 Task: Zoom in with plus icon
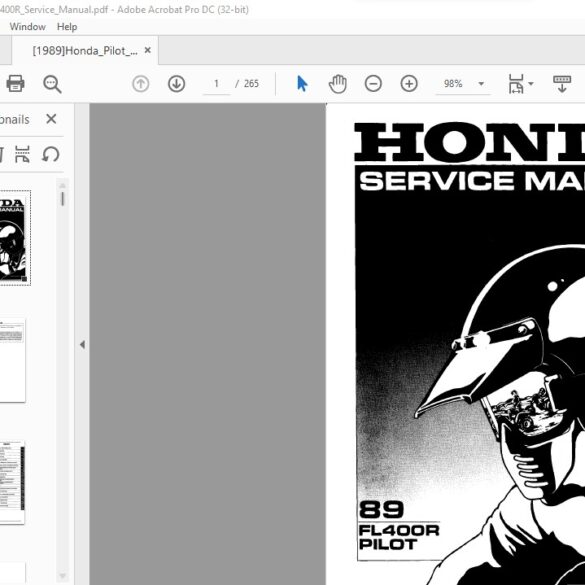click(x=409, y=84)
